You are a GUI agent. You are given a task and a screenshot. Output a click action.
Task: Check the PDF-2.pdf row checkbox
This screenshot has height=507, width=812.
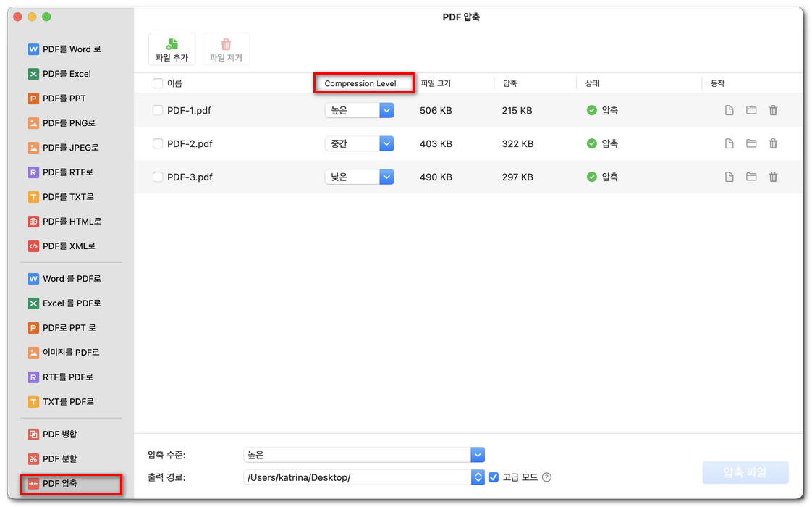coord(158,143)
